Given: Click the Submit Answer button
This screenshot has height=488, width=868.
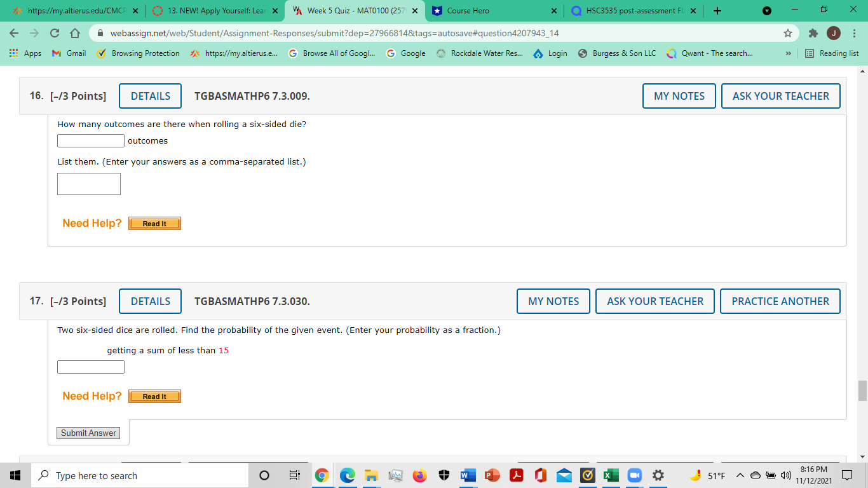Looking at the screenshot, I should click(88, 433).
